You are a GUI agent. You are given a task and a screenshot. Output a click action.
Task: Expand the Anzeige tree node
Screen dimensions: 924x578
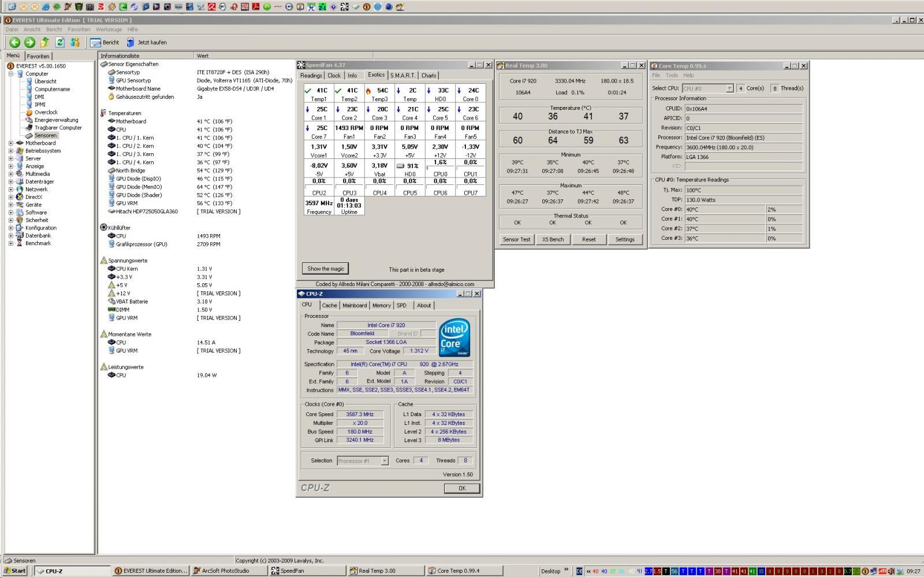pos(11,166)
